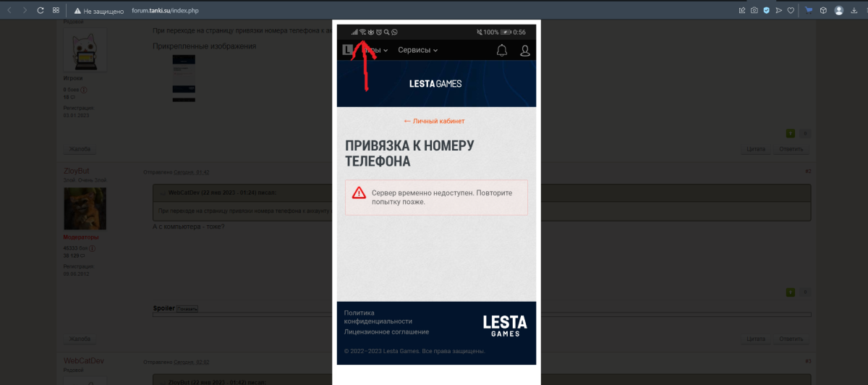Open the browser downloads icon
Screen dimensions: 868x385
pos(854,11)
